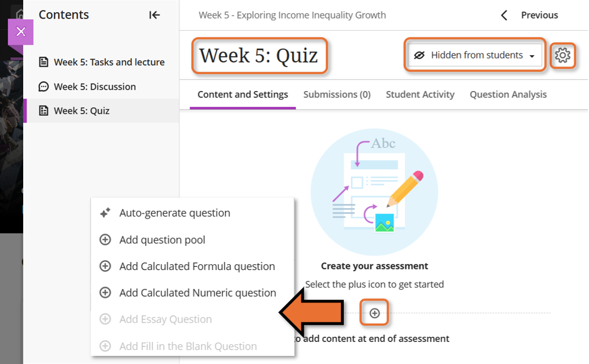Click plus icon beside Add Calculated Numeric
Screen dimensions: 589x364
pos(105,293)
